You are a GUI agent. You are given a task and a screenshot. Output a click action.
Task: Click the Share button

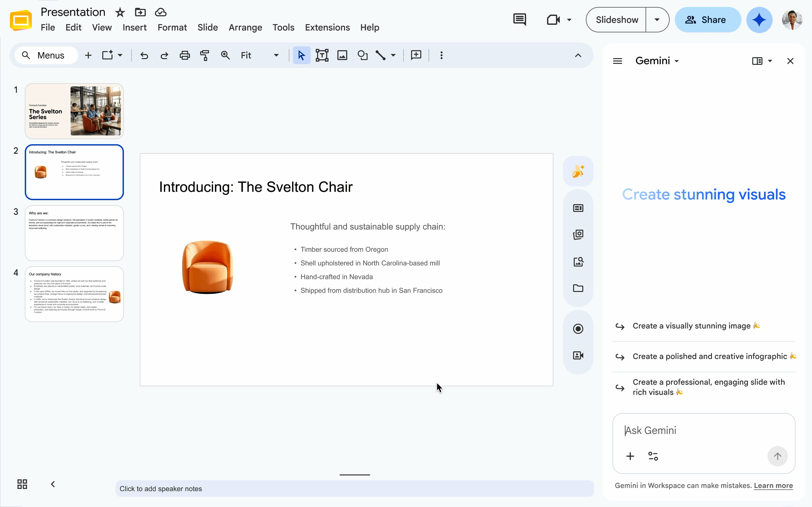point(708,20)
